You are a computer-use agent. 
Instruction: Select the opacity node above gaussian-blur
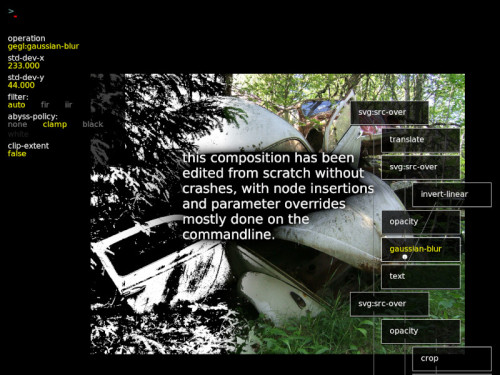tap(421, 222)
